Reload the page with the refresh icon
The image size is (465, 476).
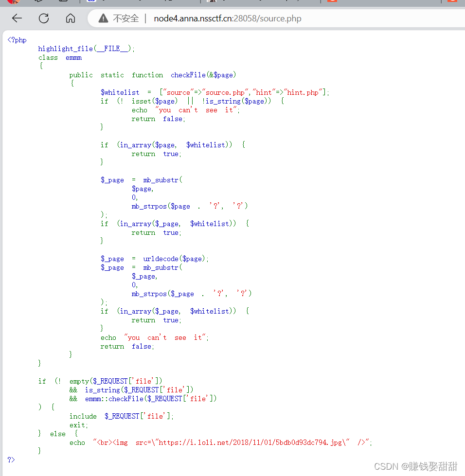click(x=43, y=18)
